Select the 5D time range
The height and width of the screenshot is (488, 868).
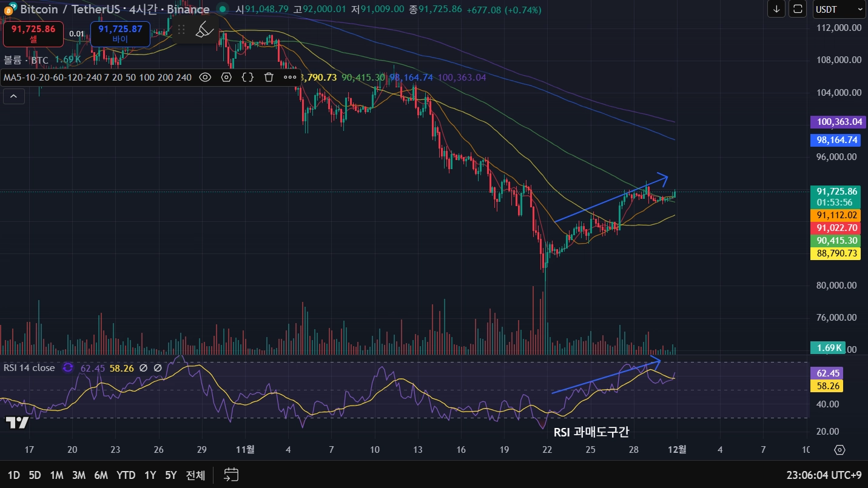click(35, 475)
